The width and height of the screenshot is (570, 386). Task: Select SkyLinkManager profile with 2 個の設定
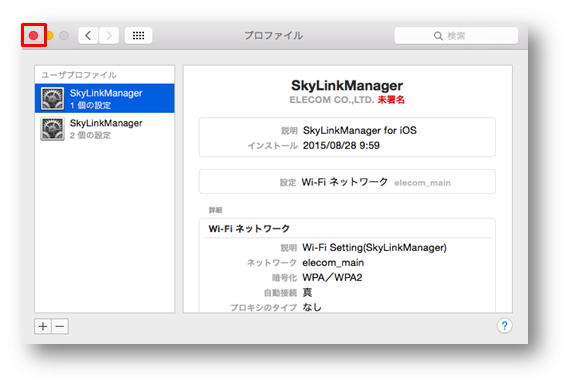105,128
